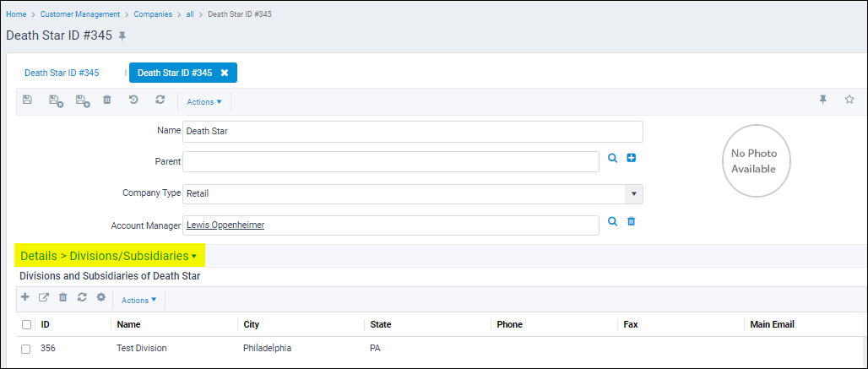This screenshot has width=868, height=369.
Task: Check the box for the Test Division row
Action: pyautogui.click(x=25, y=349)
